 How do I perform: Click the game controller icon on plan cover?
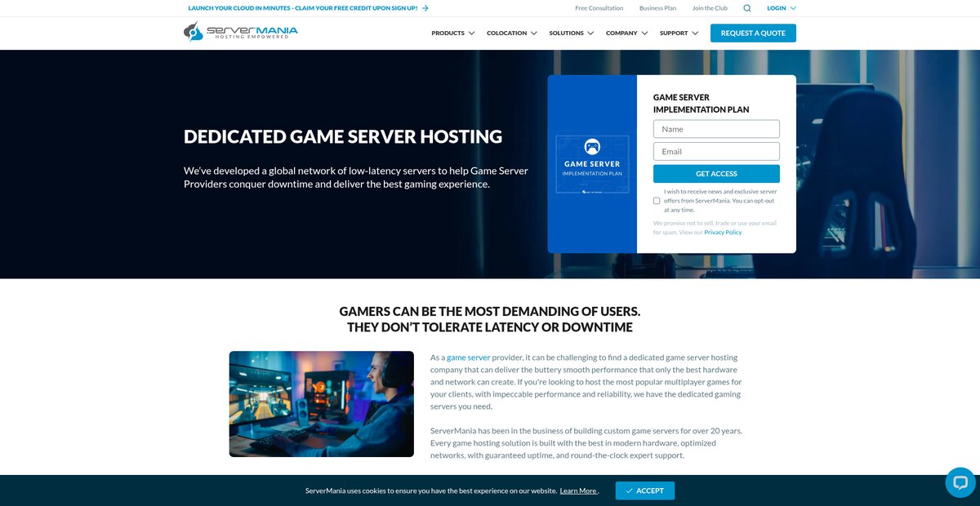592,148
